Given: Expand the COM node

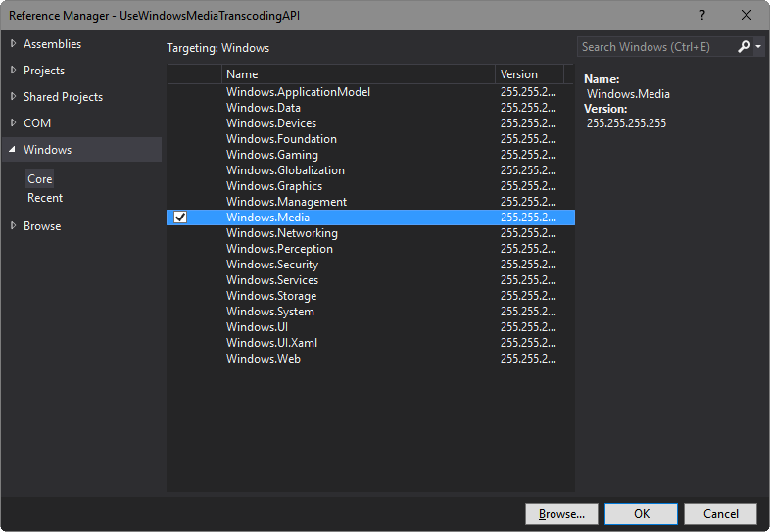Looking at the screenshot, I should click(13, 122).
